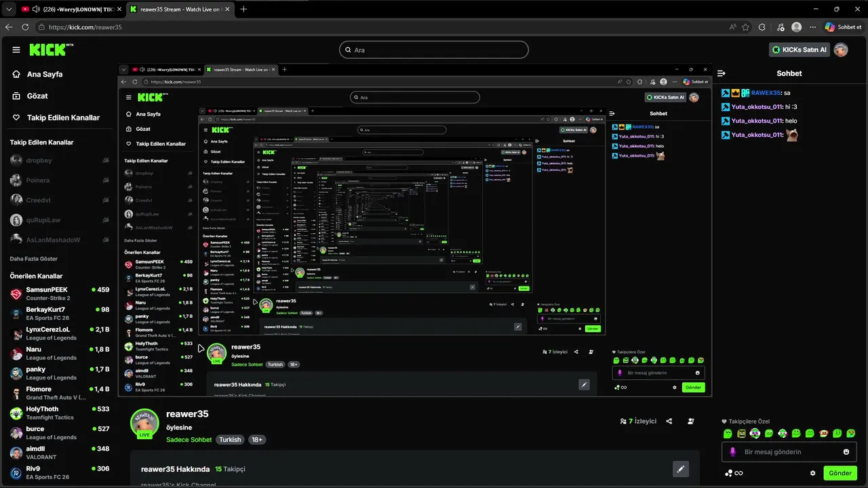Toggle favorite star in address bar
The width and height of the screenshot is (868, 488).
tap(746, 27)
